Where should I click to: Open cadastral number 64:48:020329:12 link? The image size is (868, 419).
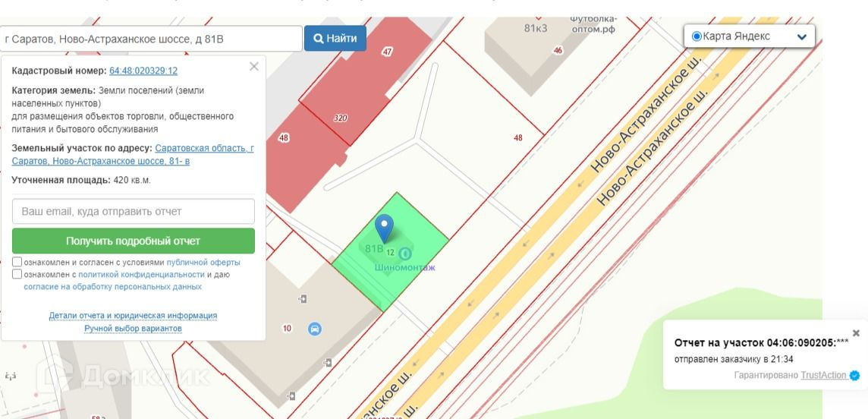143,71
